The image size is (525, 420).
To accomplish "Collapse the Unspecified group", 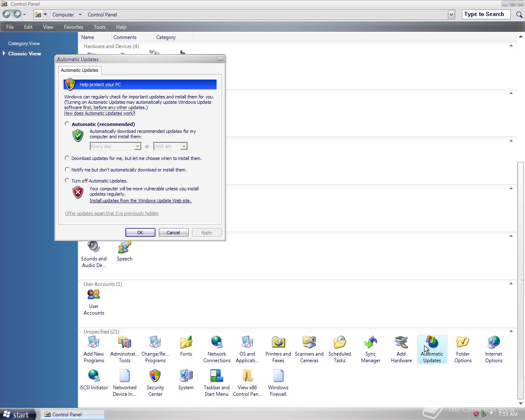I will [x=511, y=331].
